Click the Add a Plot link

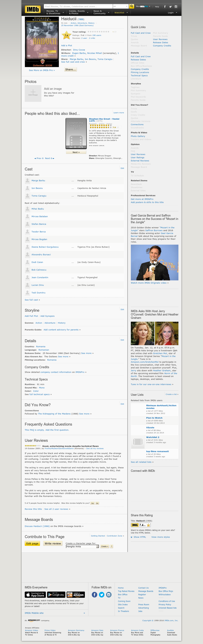[x=67, y=45]
